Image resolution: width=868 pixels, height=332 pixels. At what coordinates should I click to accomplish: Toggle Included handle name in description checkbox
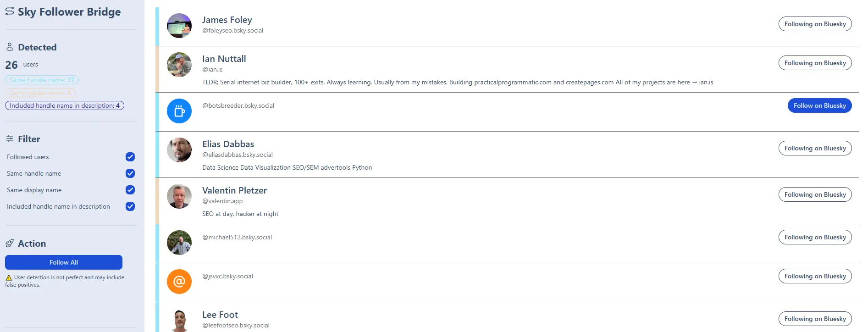click(x=130, y=206)
